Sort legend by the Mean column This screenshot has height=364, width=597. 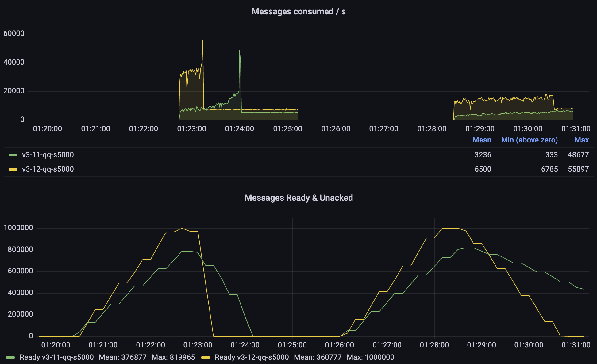pyautogui.click(x=482, y=140)
